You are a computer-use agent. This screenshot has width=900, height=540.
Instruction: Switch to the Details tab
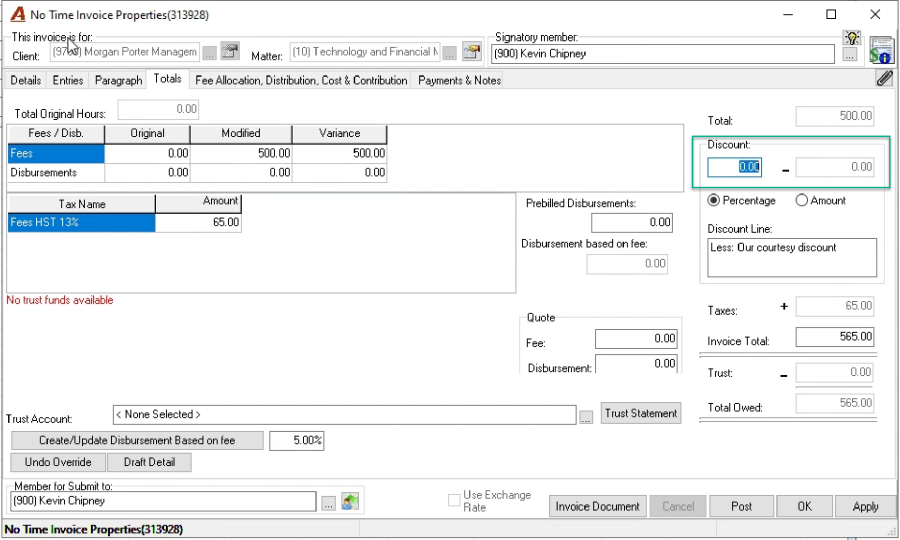(26, 80)
